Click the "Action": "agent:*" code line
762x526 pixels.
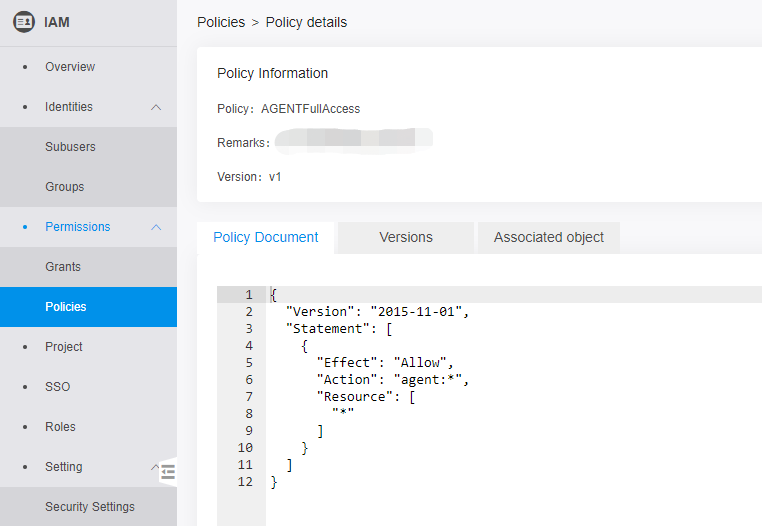coord(393,380)
